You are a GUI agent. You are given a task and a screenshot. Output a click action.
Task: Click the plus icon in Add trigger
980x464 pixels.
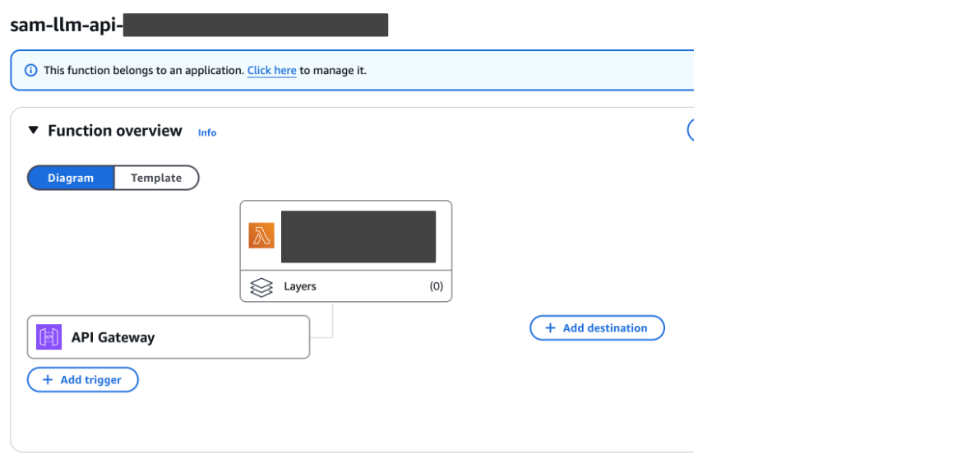click(x=48, y=380)
